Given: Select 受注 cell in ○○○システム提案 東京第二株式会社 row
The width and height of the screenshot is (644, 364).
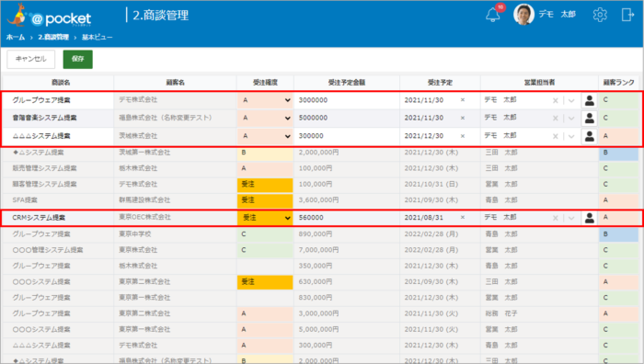Looking at the screenshot, I should click(x=265, y=282).
